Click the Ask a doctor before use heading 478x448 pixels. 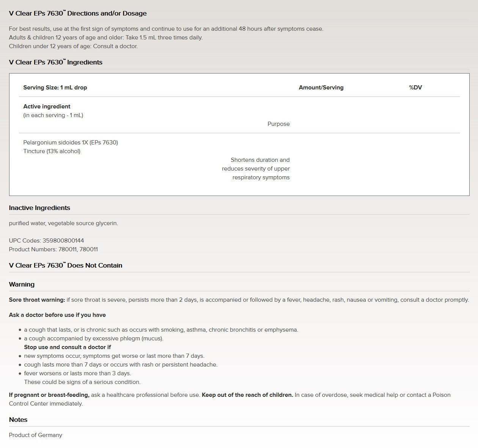57,315
